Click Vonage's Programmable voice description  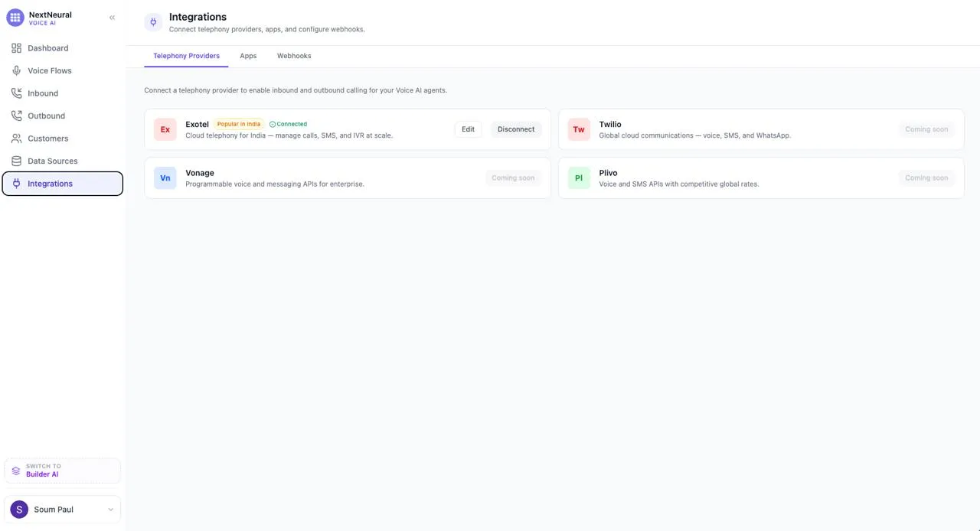coord(275,184)
